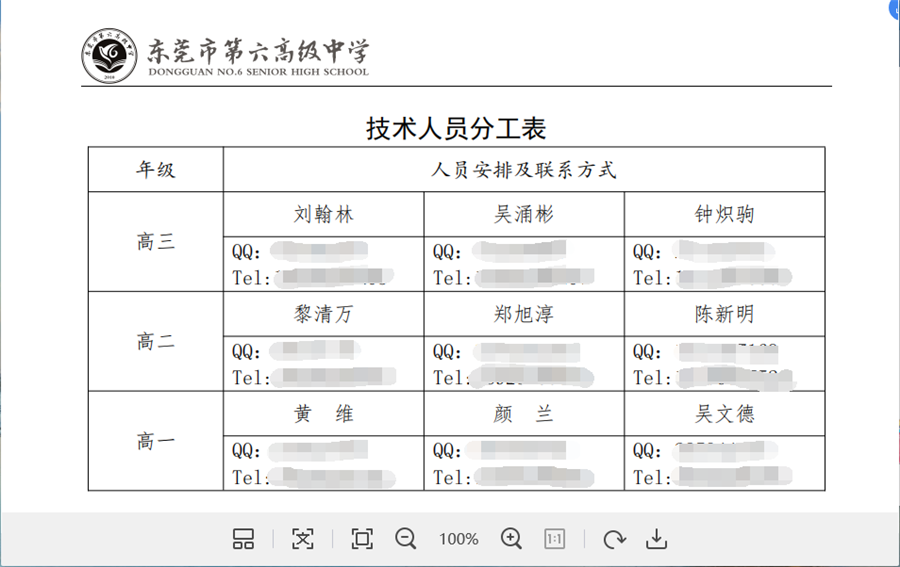Select the name 陈新明
Viewport: 900px width, 567px height.
click(x=724, y=314)
